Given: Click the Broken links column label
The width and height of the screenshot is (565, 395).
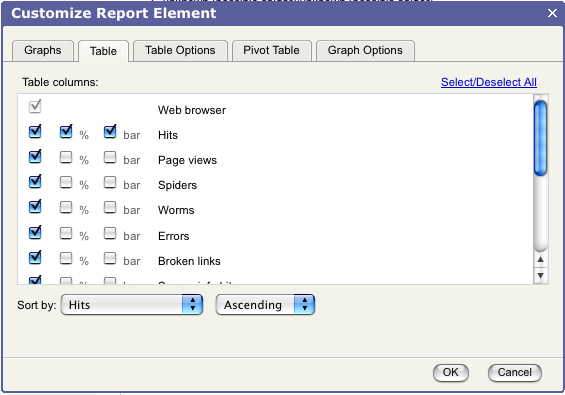Looking at the screenshot, I should pyautogui.click(x=189, y=261).
